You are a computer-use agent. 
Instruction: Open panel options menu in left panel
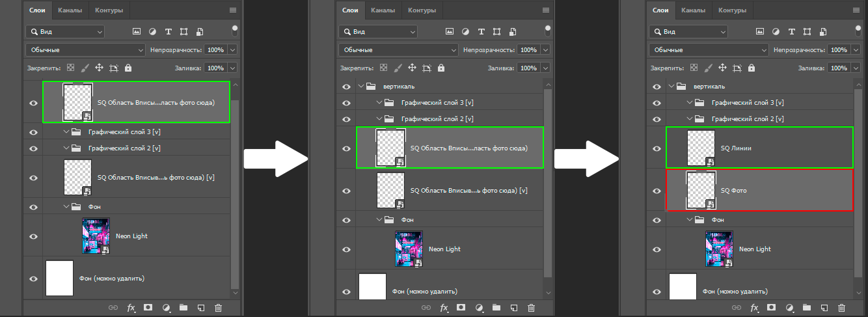(233, 10)
